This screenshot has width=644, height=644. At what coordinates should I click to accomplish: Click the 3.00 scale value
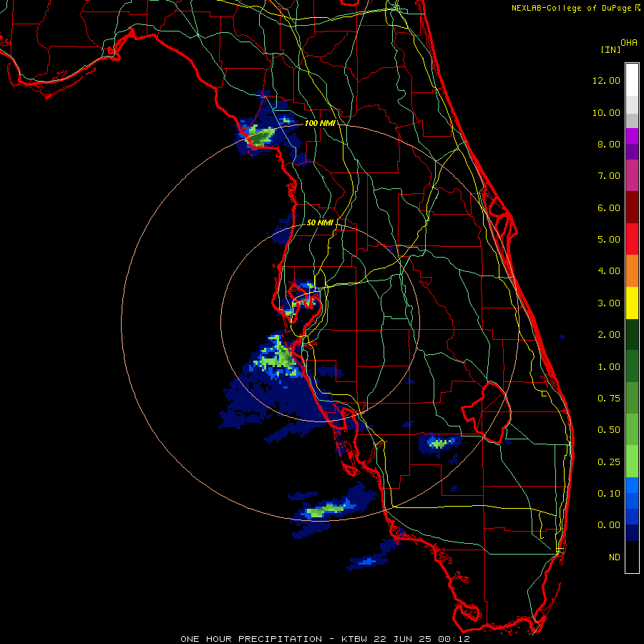609,303
